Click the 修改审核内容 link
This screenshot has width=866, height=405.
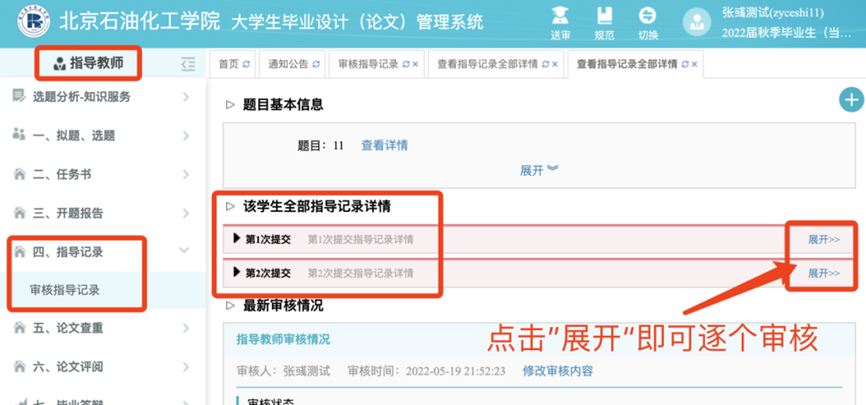pyautogui.click(x=557, y=370)
